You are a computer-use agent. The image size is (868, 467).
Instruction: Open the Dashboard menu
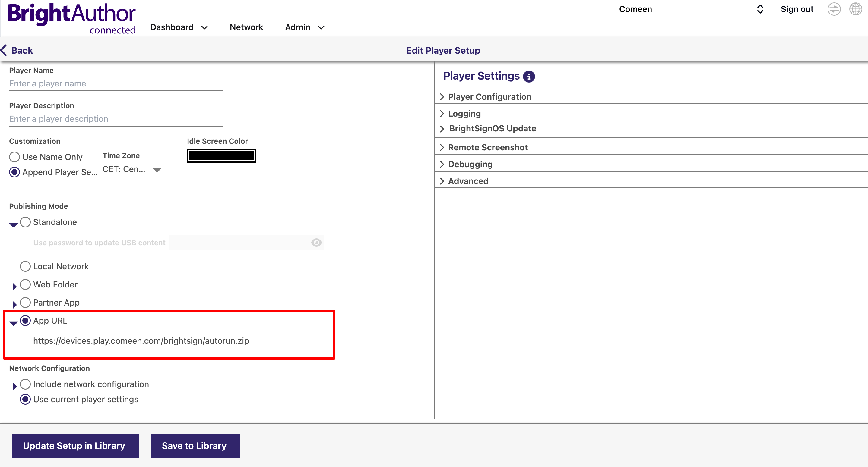point(179,27)
